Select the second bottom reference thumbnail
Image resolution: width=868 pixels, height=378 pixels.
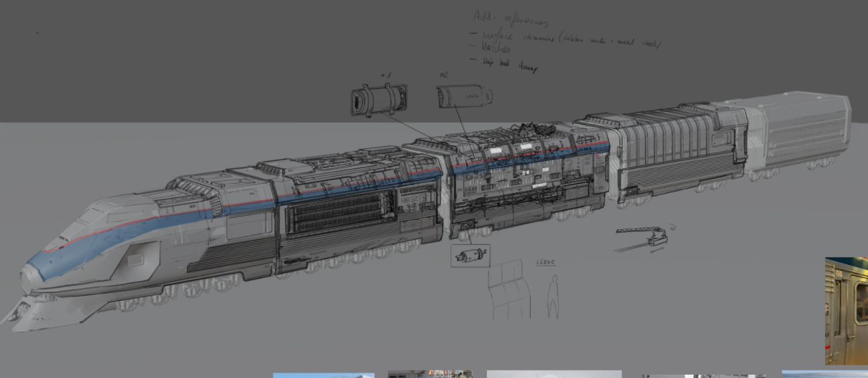click(430, 374)
